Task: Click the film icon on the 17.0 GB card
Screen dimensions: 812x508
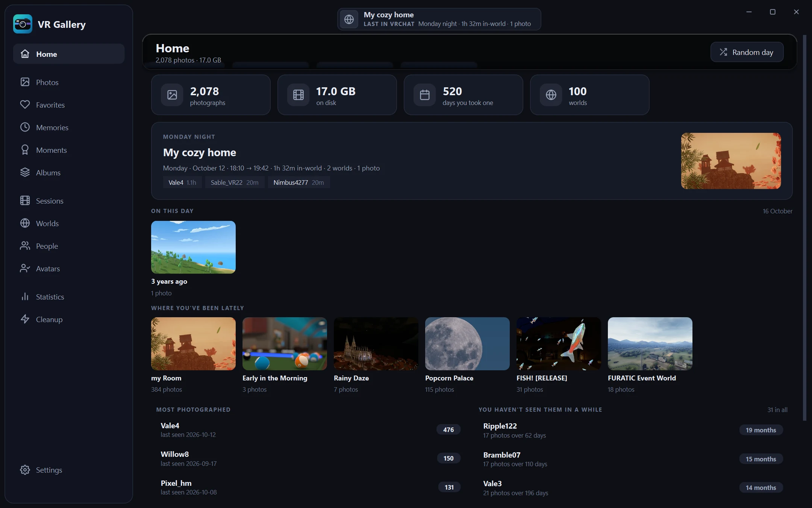Action: point(298,95)
